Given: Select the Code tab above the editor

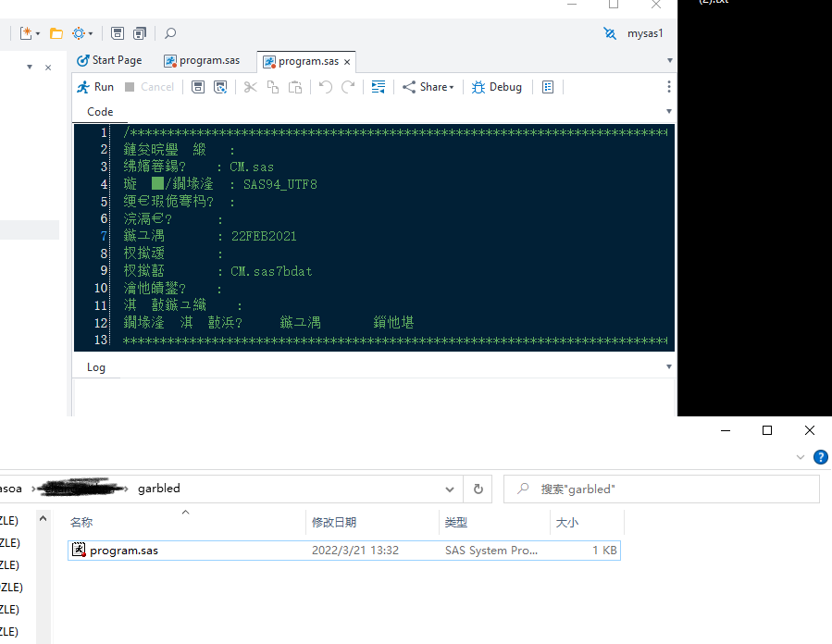Looking at the screenshot, I should click(x=99, y=111).
